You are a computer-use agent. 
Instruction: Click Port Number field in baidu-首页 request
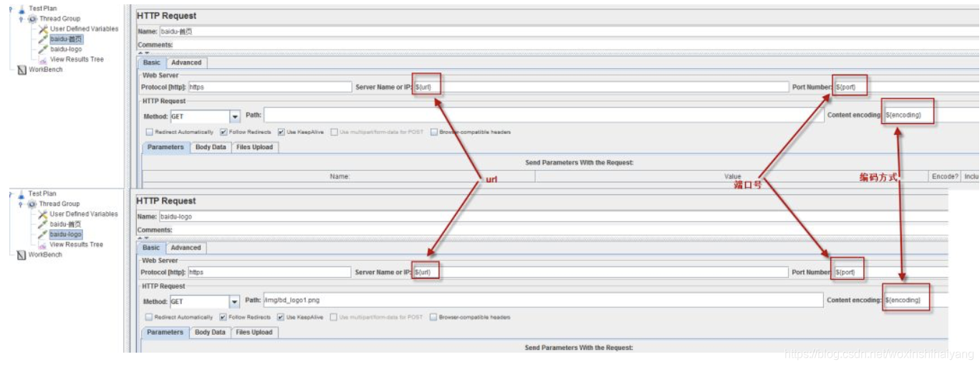pyautogui.click(x=906, y=87)
